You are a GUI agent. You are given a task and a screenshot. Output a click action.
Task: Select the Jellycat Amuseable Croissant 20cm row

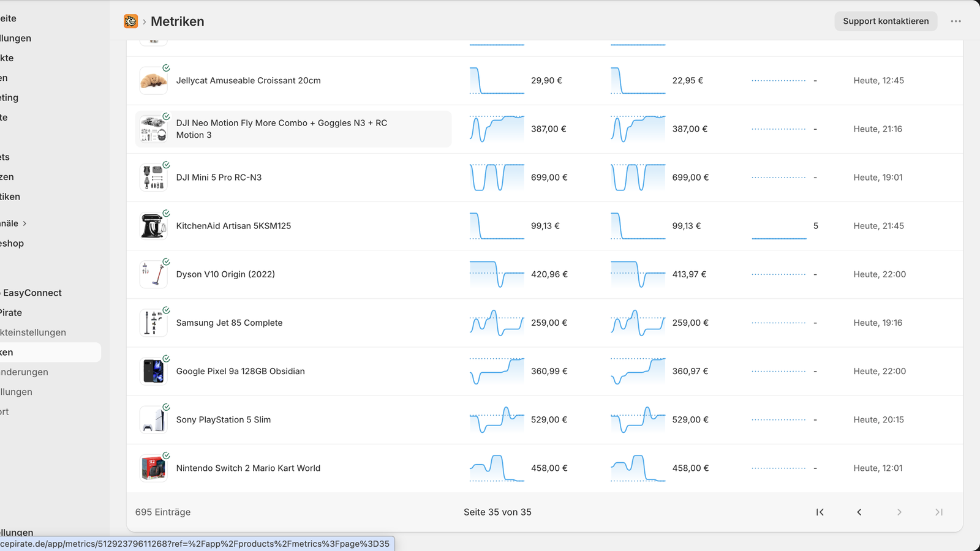coord(545,81)
